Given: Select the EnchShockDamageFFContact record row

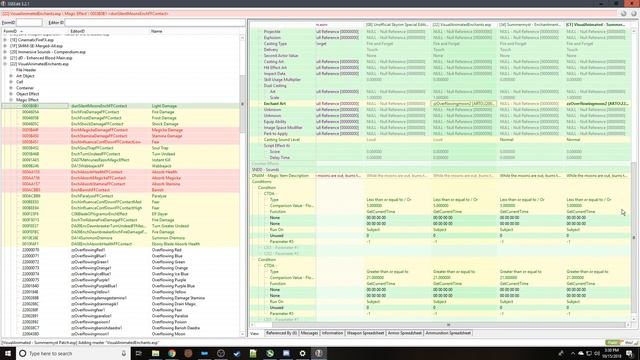Looking at the screenshot, I should click(121, 124).
